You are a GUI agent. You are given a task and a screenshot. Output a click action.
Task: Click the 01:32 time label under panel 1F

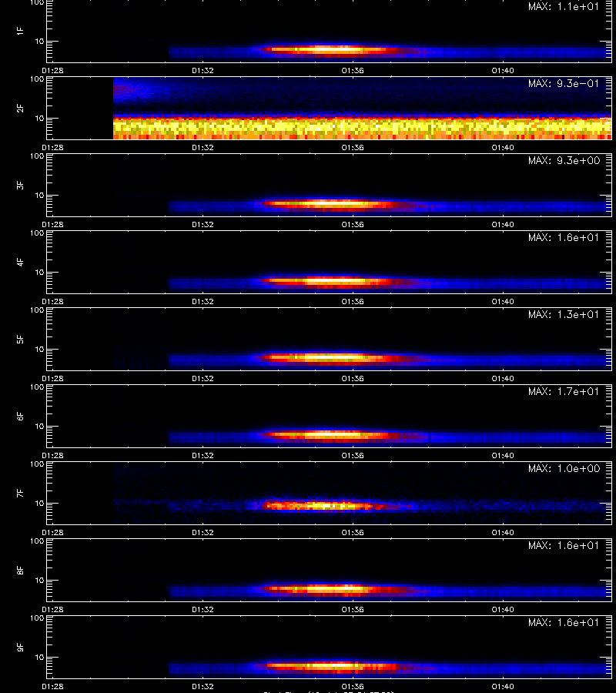[x=203, y=71]
